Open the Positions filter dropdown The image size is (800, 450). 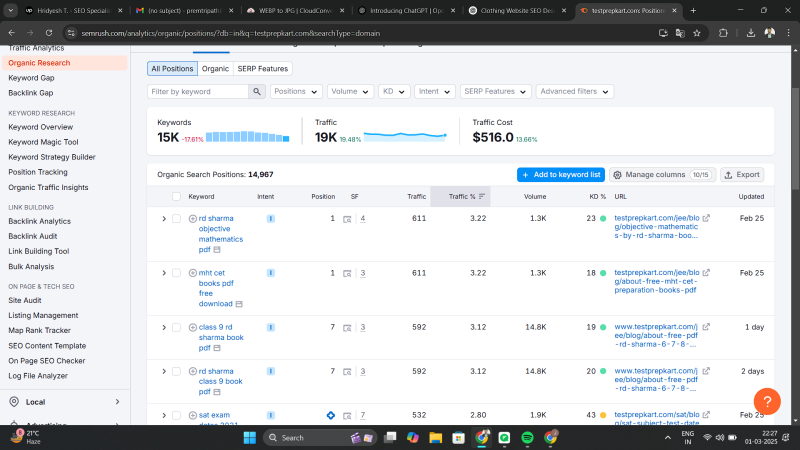(x=295, y=91)
